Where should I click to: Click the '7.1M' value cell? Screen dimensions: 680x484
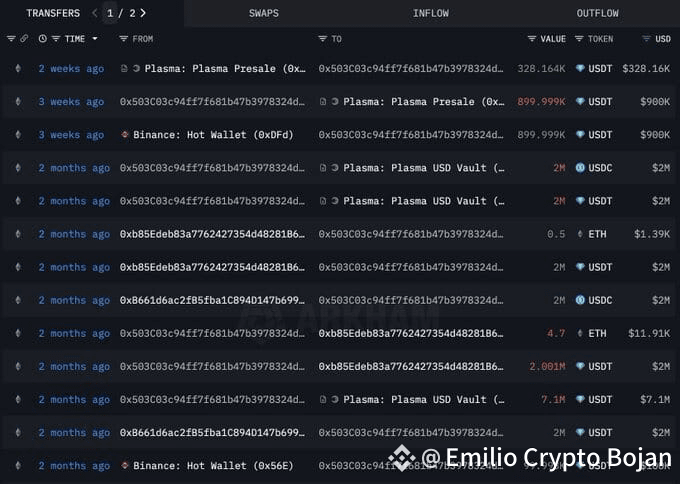click(x=553, y=399)
